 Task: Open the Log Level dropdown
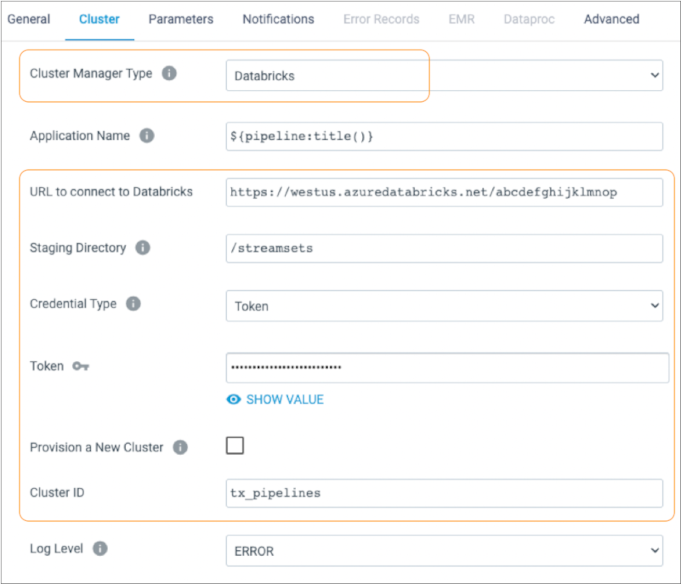coord(444,551)
